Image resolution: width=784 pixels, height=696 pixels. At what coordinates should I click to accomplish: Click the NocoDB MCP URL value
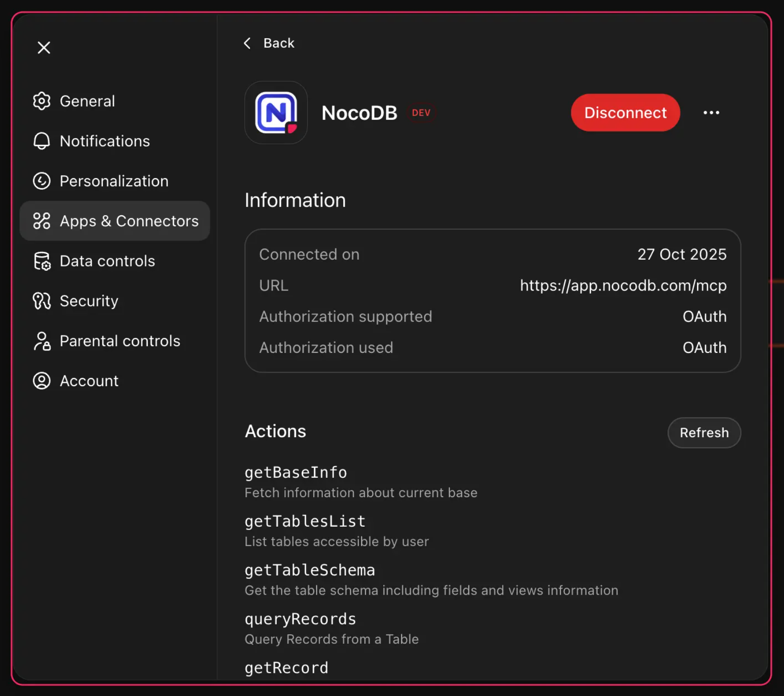(623, 285)
